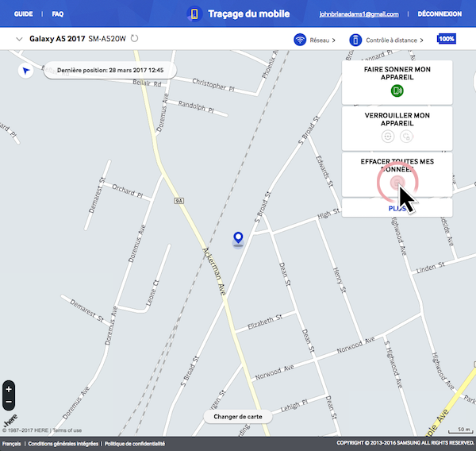Click the Traçage du mobile phone logo icon

pyautogui.click(x=194, y=14)
